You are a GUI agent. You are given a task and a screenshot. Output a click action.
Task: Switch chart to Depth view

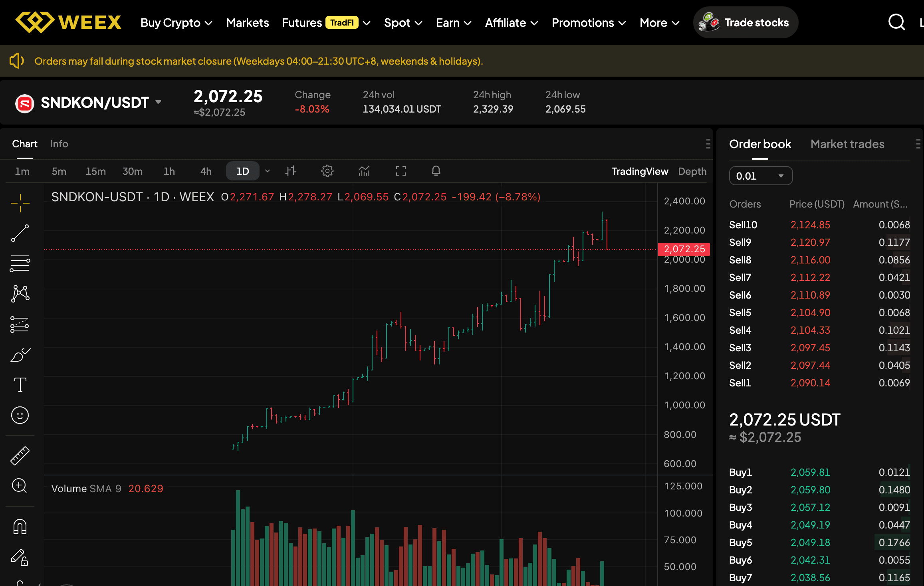(x=692, y=171)
